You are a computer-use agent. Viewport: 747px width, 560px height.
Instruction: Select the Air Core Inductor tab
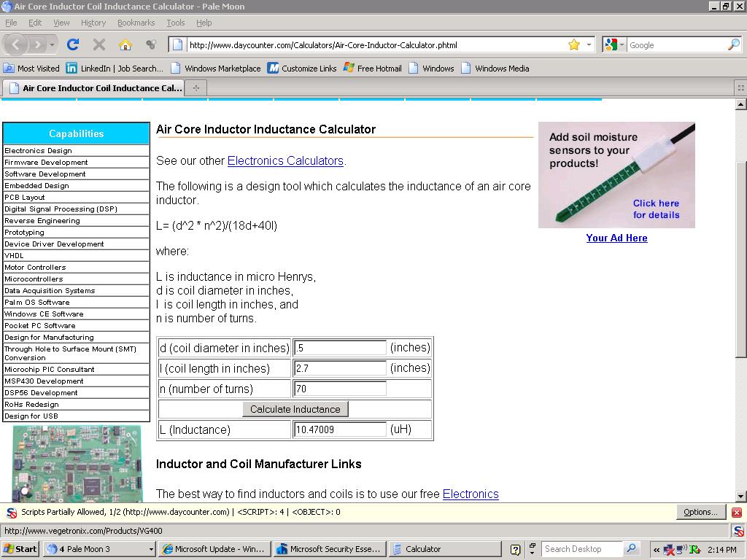click(x=93, y=88)
